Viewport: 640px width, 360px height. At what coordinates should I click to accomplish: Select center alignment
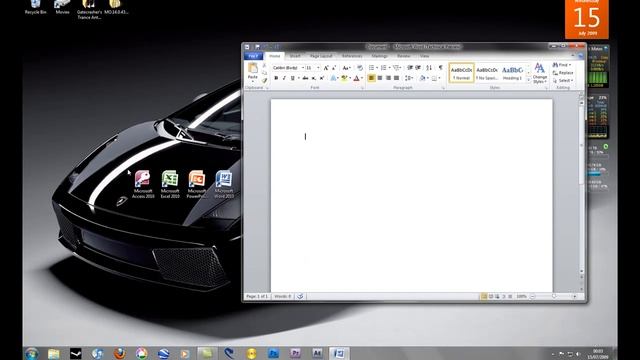380,78
